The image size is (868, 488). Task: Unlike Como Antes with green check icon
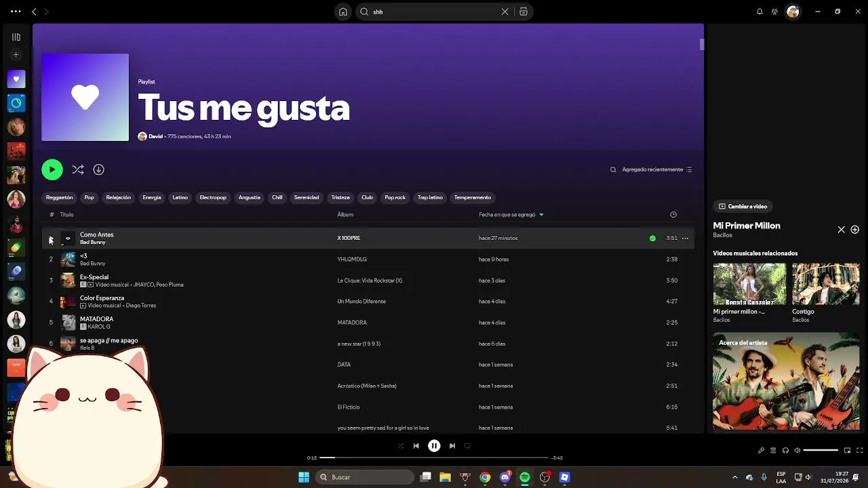pos(652,239)
